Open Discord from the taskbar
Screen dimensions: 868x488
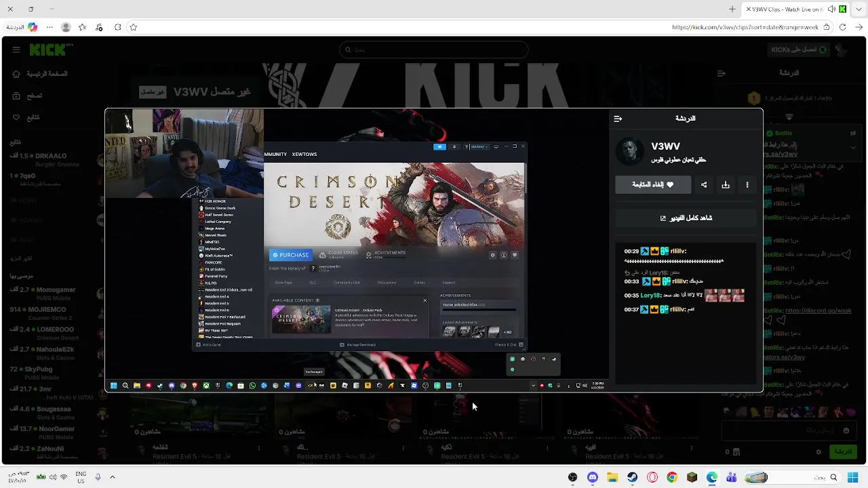593,478
